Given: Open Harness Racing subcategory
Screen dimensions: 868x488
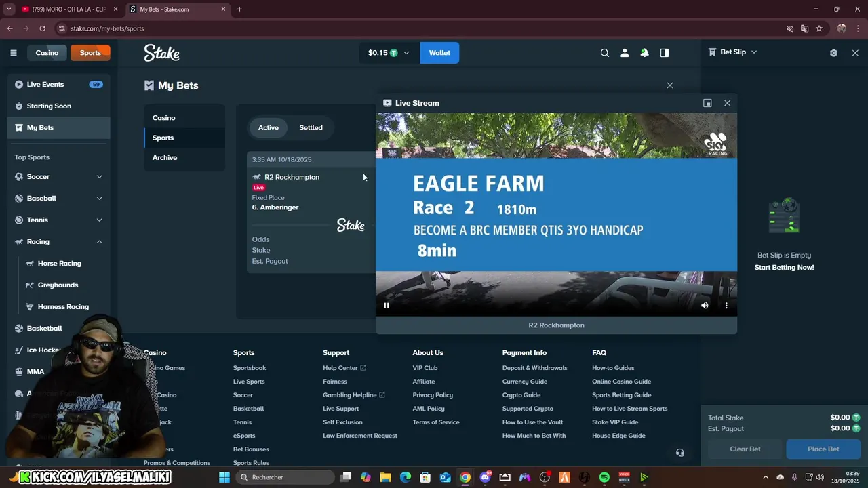Looking at the screenshot, I should tap(63, 307).
